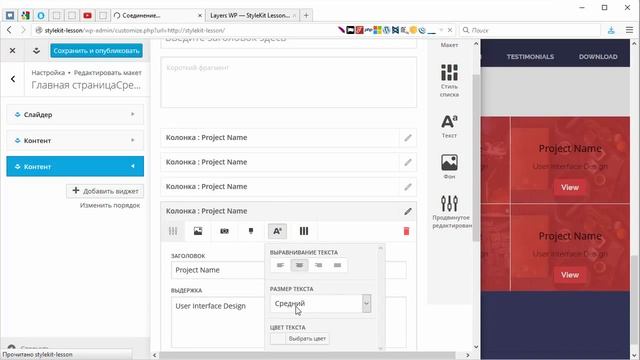Click the downloads arrow icon
The height and width of the screenshot is (360, 640).
[611, 30]
